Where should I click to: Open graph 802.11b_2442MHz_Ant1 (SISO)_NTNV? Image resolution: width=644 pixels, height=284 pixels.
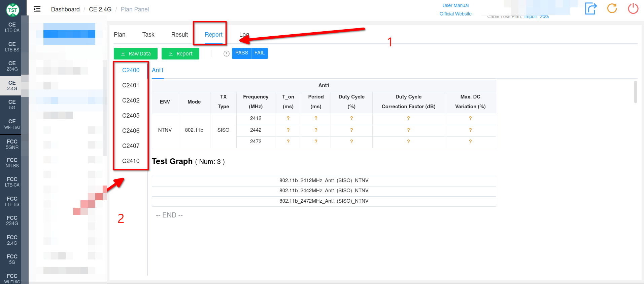[324, 191]
